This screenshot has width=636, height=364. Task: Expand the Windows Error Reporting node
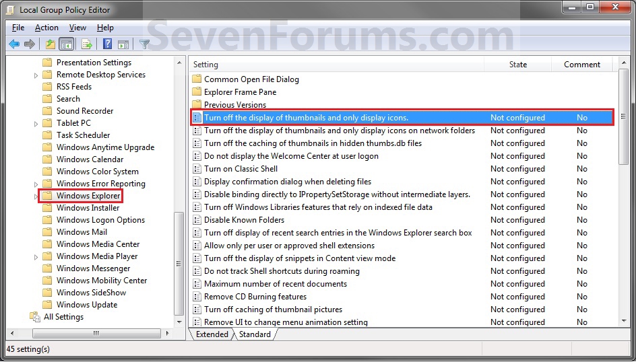tap(36, 184)
